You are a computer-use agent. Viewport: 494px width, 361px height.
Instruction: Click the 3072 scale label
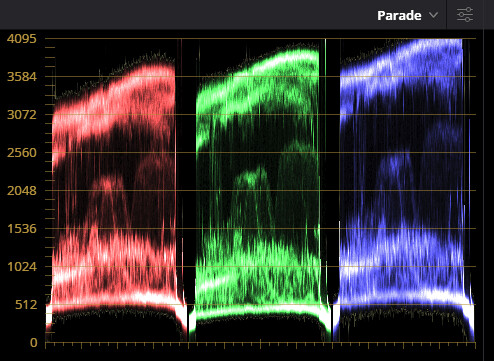click(22, 115)
